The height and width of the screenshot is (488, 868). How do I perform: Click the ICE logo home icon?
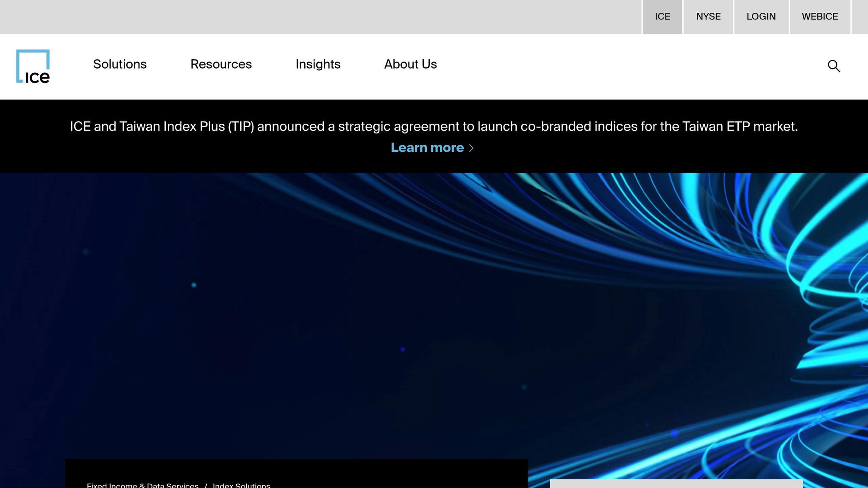(x=33, y=66)
